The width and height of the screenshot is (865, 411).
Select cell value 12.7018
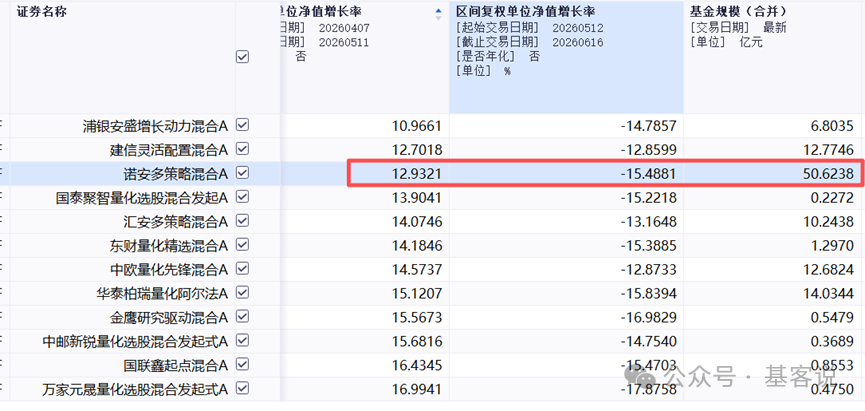coord(417,150)
